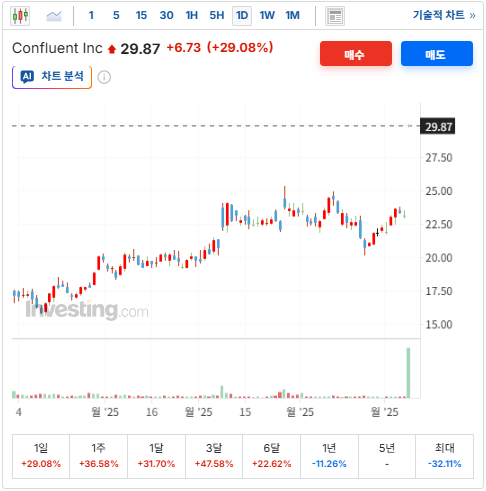Click the info circle icon beside chart analysis
The height and width of the screenshot is (491, 486).
click(104, 77)
